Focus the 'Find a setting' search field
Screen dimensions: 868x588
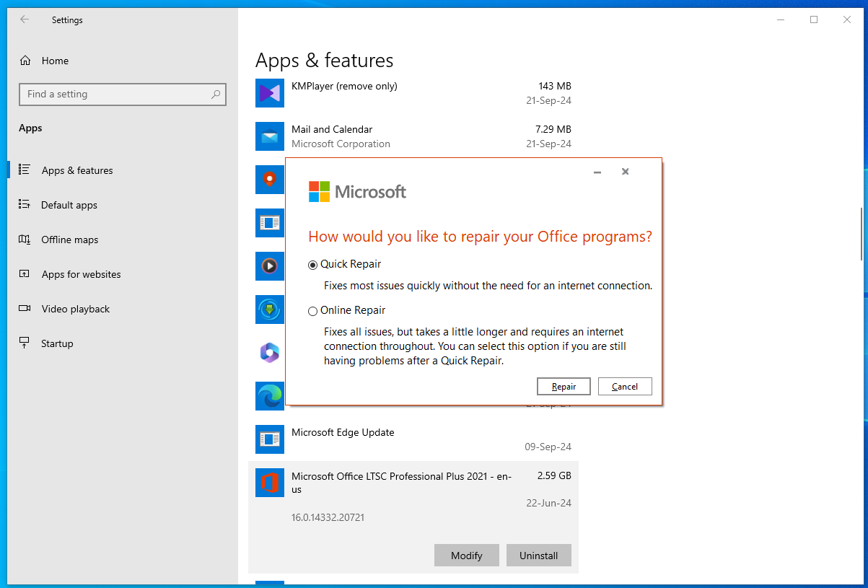point(123,94)
